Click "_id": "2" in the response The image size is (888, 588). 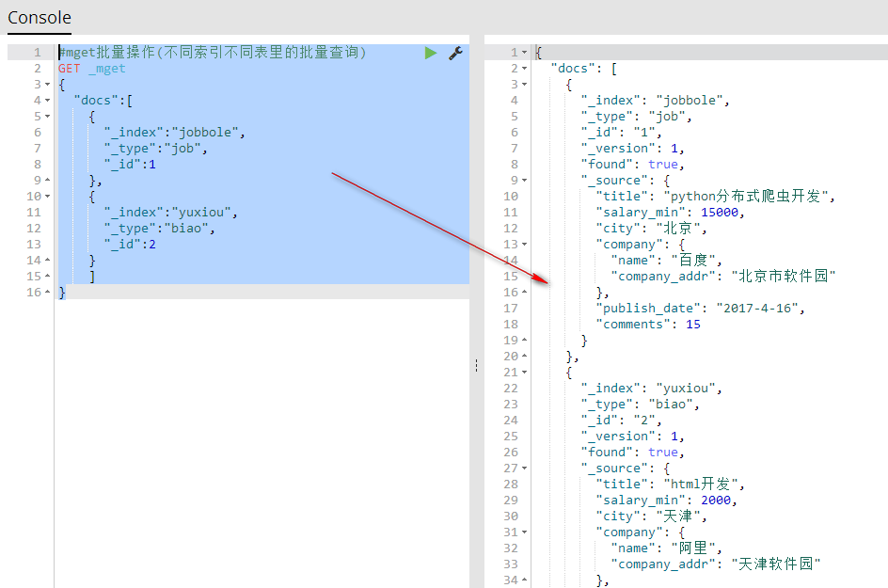point(621,421)
